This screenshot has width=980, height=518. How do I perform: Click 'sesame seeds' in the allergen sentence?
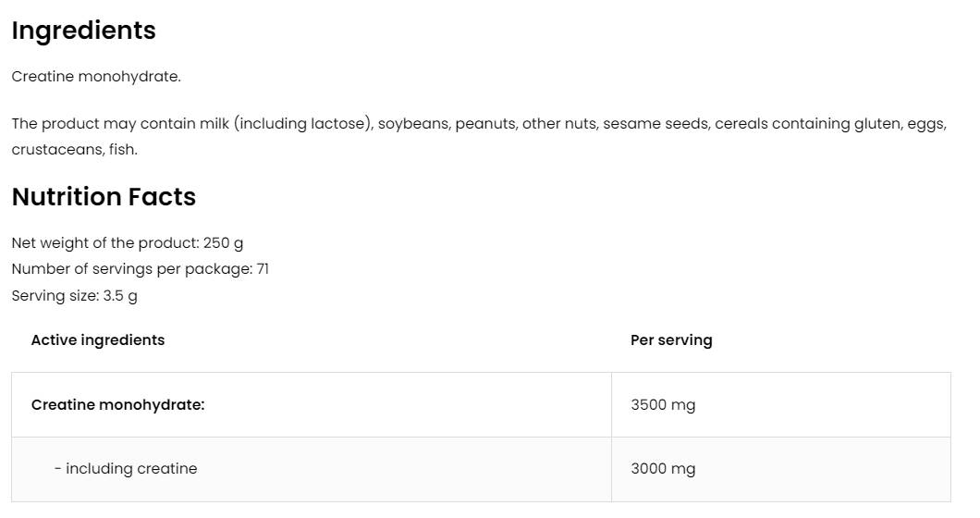point(654,124)
